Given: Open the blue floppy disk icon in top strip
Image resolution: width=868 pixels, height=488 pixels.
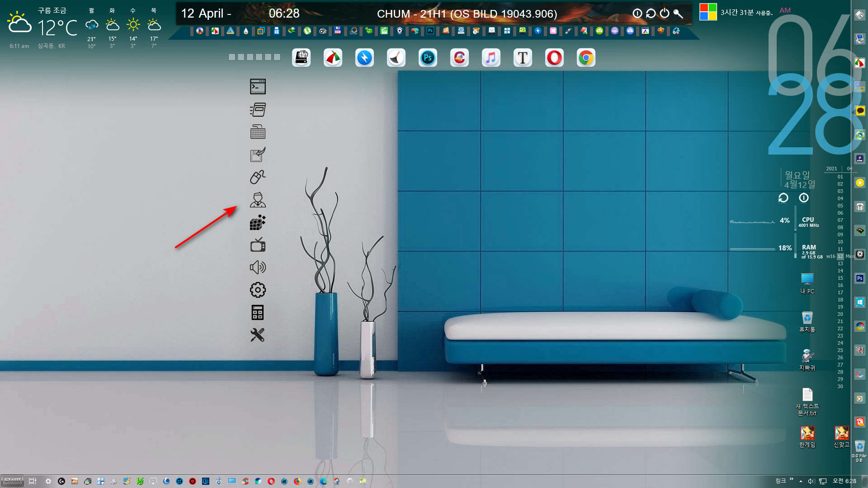Looking at the screenshot, I should point(338,31).
